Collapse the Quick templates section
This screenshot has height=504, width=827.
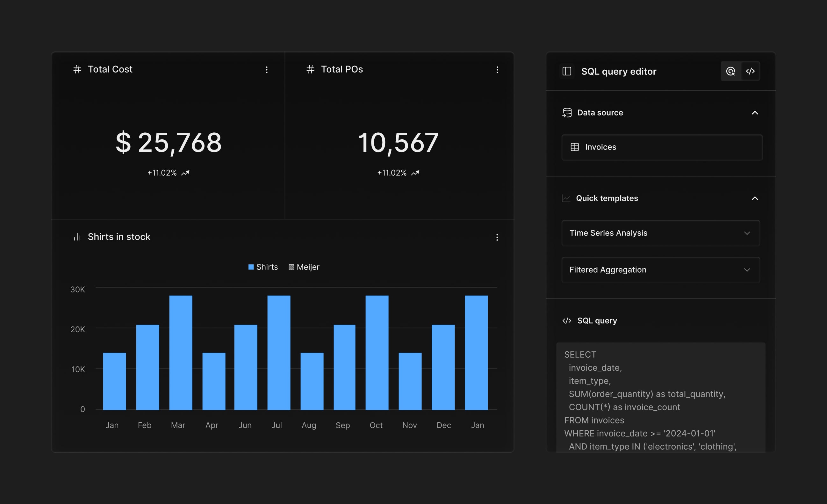(754, 198)
